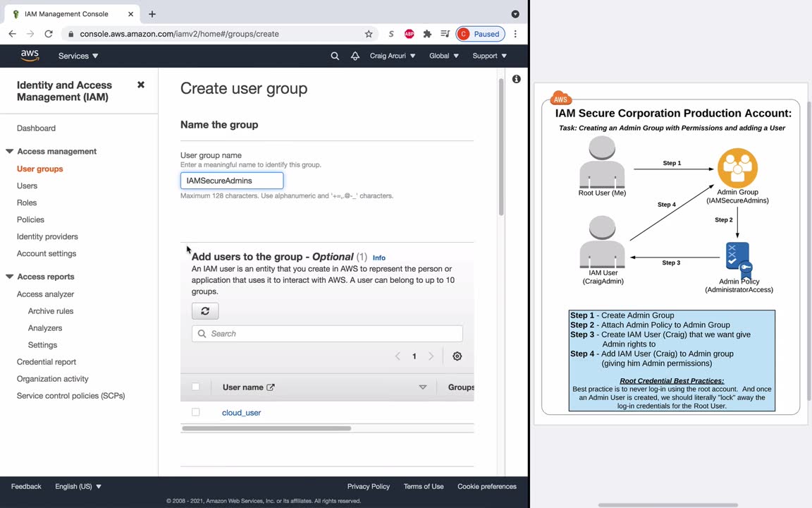View site lock icon in address bar
The height and width of the screenshot is (508, 812).
coord(70,34)
